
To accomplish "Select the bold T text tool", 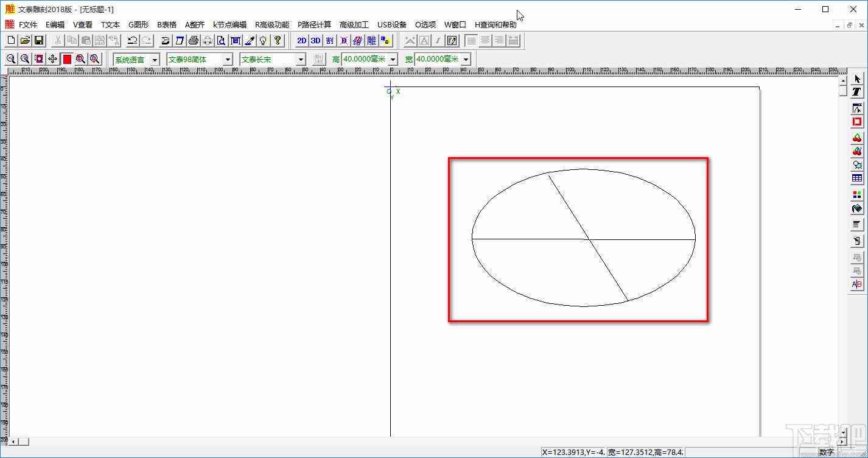I will click(x=857, y=92).
